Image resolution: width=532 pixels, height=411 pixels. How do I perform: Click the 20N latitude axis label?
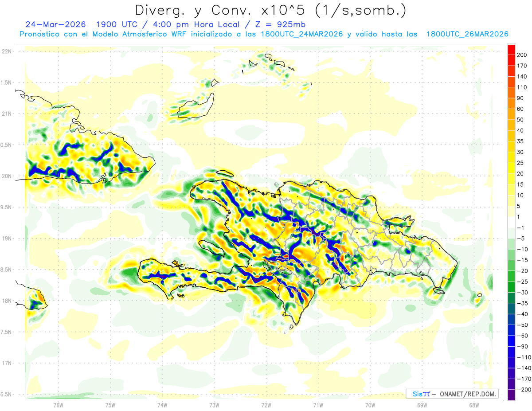(6, 176)
